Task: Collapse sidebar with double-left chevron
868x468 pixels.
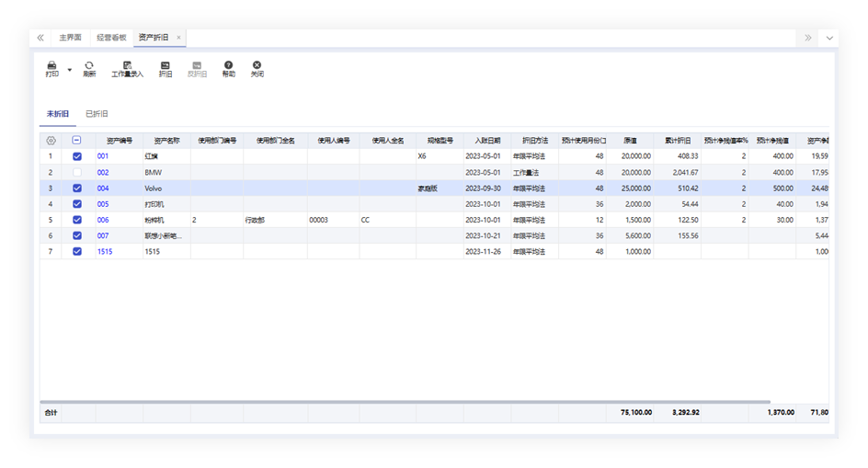Action: tap(40, 38)
